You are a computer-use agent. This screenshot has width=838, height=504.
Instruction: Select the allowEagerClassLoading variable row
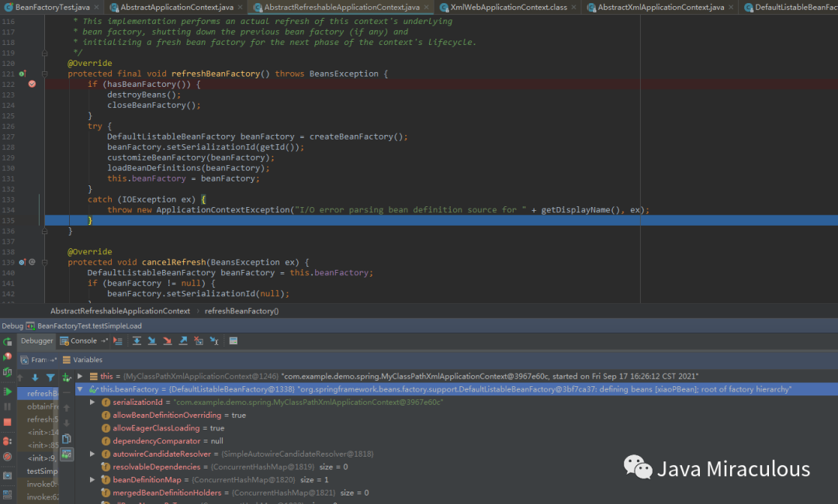click(456, 428)
